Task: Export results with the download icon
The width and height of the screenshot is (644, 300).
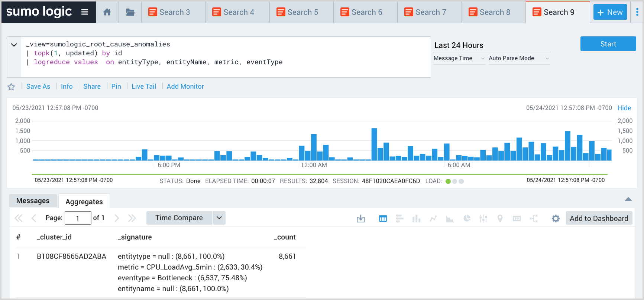Action: click(x=360, y=219)
